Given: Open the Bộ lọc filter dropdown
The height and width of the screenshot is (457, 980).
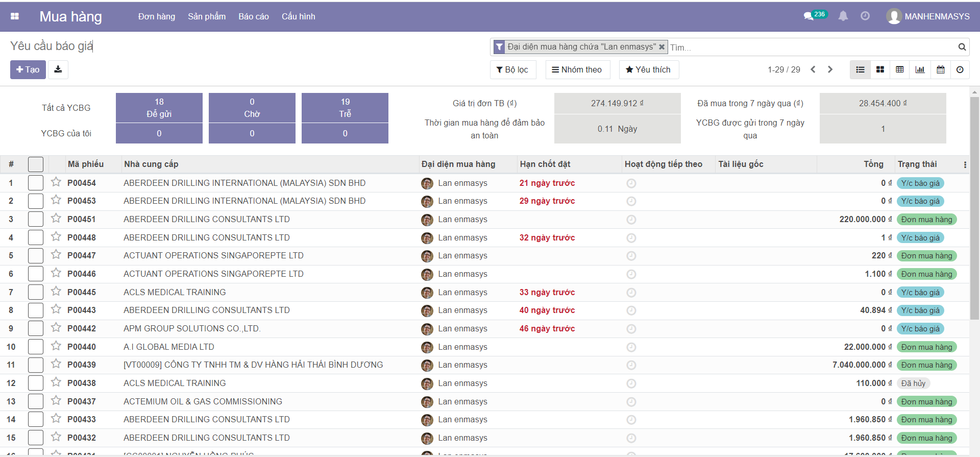Looking at the screenshot, I should point(512,69).
